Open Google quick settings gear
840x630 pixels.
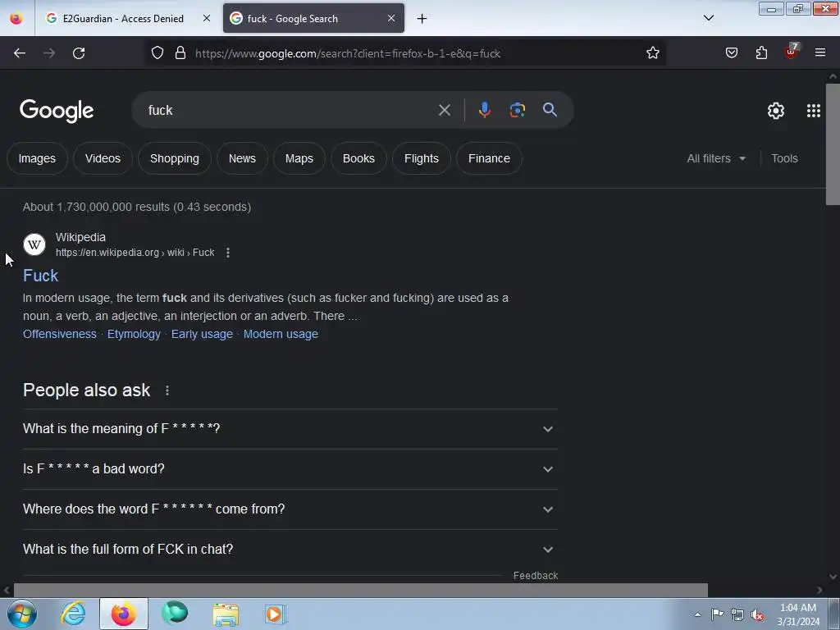tap(776, 111)
